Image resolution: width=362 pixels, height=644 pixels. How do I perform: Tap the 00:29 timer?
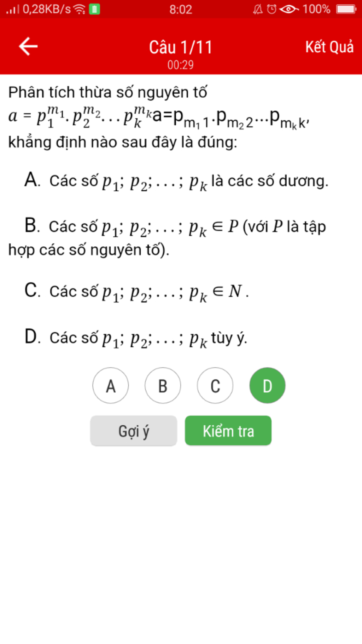click(181, 65)
